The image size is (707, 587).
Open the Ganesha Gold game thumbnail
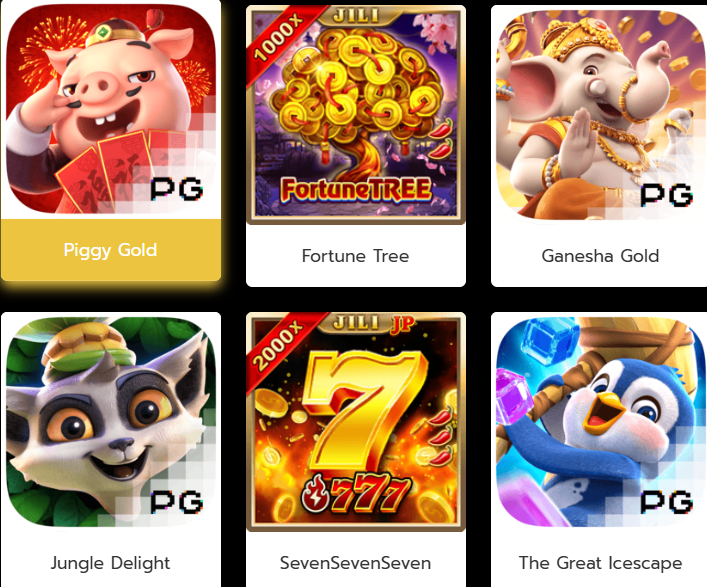599,115
